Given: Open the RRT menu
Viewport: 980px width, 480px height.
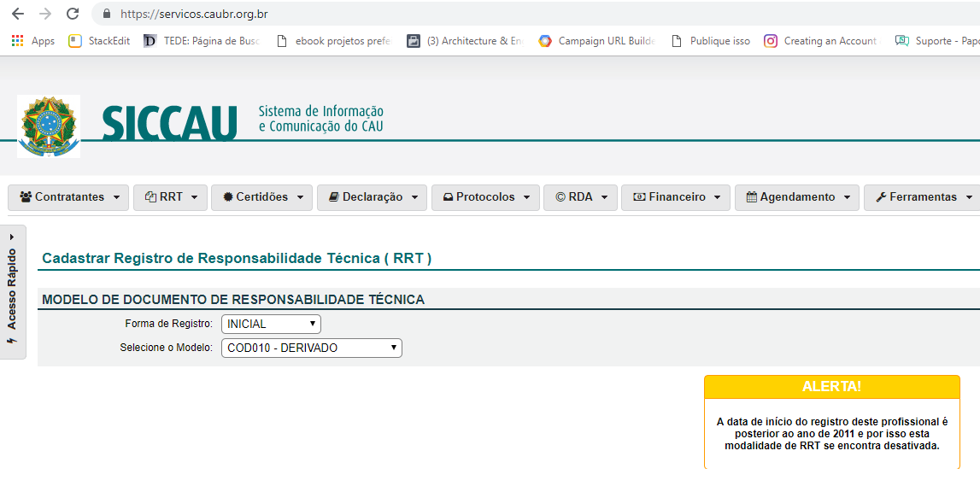Looking at the screenshot, I should point(170,197).
